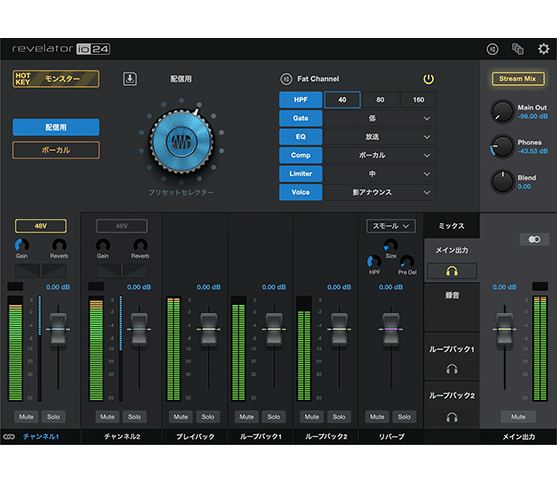This screenshot has height=483, width=557.
Task: Enable 48V phantom power on チャンネル1
Action: (x=41, y=226)
